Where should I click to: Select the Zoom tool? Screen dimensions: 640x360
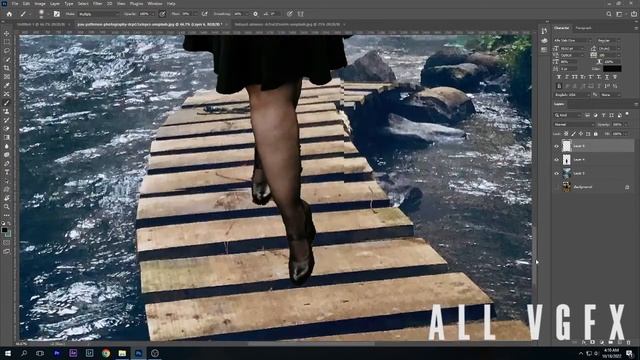(7, 207)
